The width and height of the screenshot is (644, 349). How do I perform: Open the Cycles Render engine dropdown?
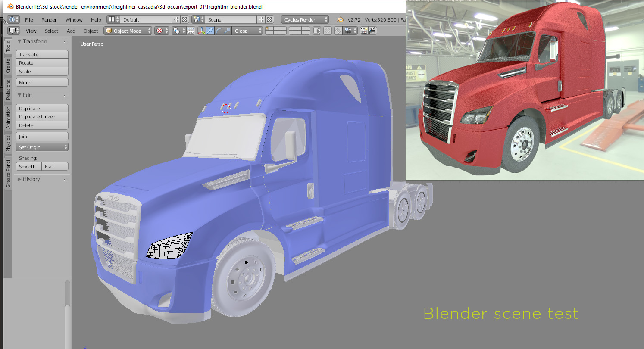(305, 20)
